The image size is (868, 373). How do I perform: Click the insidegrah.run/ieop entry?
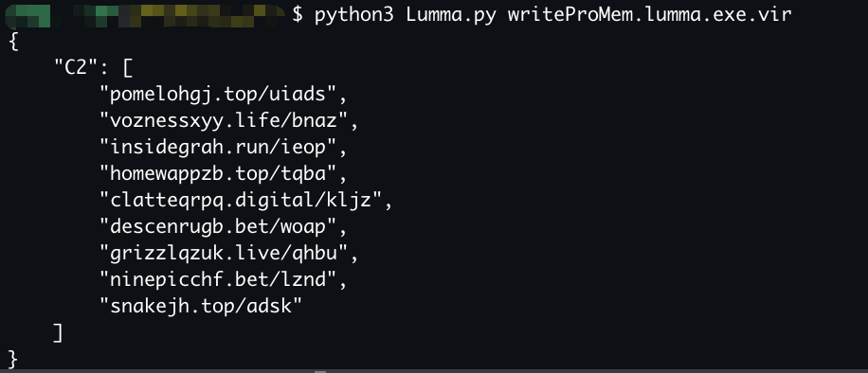pyautogui.click(x=223, y=147)
